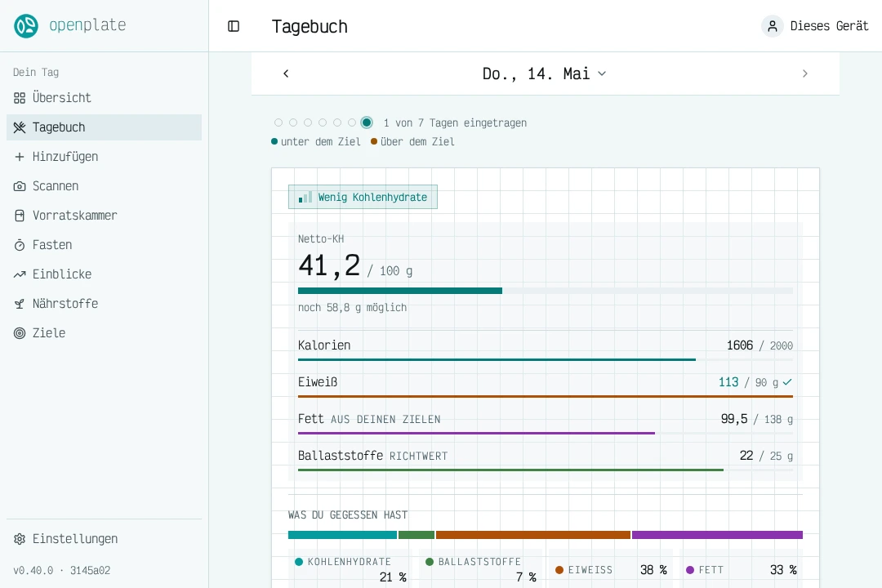882x588 pixels.
Task: Open the Do., 14. Mai date dropdown
Action: [545, 73]
